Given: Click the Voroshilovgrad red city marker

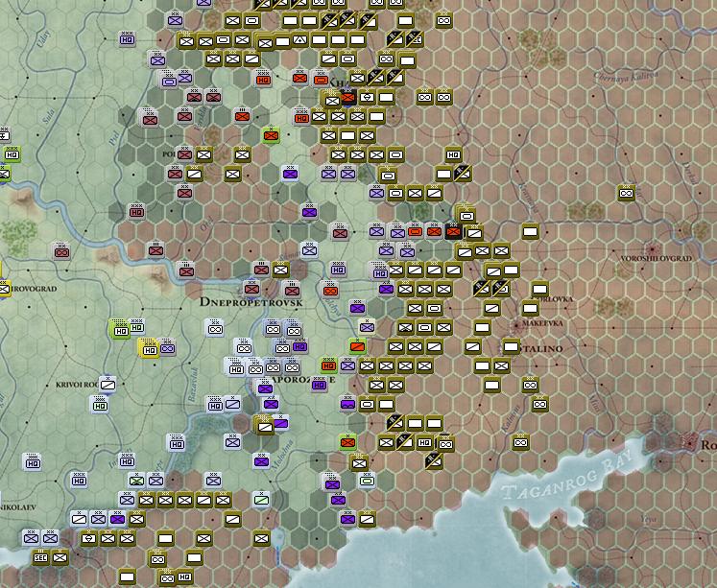Looking at the screenshot, I should (652, 250).
